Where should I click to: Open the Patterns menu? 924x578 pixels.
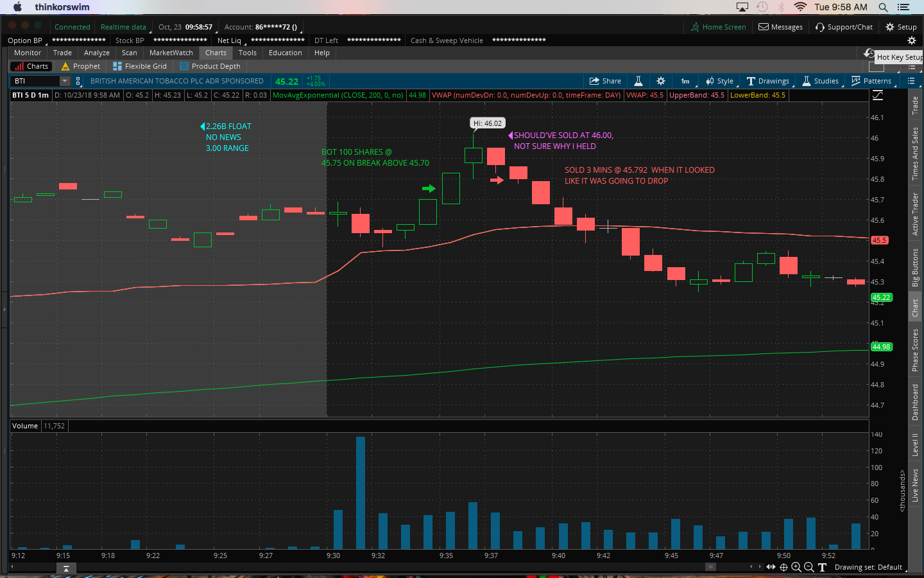871,81
